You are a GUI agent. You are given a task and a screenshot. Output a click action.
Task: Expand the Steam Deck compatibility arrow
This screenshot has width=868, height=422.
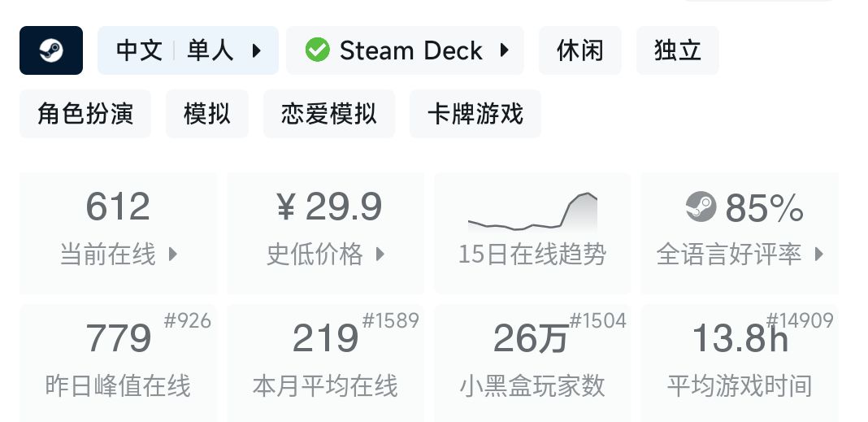(505, 50)
